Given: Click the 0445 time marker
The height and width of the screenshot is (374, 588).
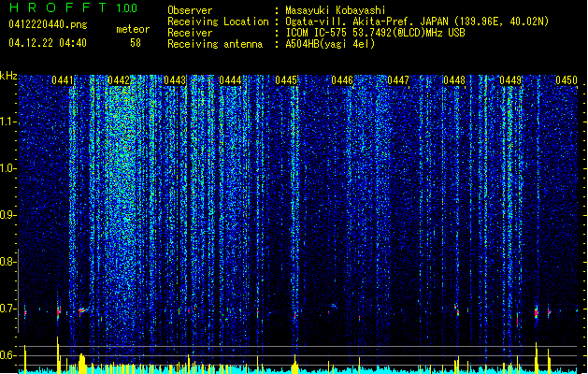Looking at the screenshot, I should pyautogui.click(x=286, y=80).
